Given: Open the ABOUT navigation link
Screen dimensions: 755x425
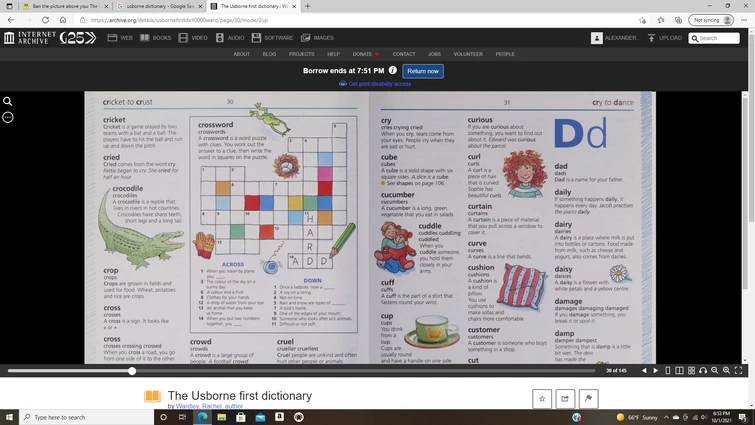Looking at the screenshot, I should (241, 54).
